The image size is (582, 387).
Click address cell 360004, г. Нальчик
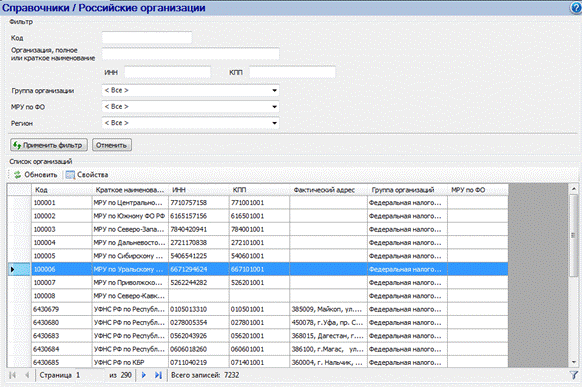(328, 362)
